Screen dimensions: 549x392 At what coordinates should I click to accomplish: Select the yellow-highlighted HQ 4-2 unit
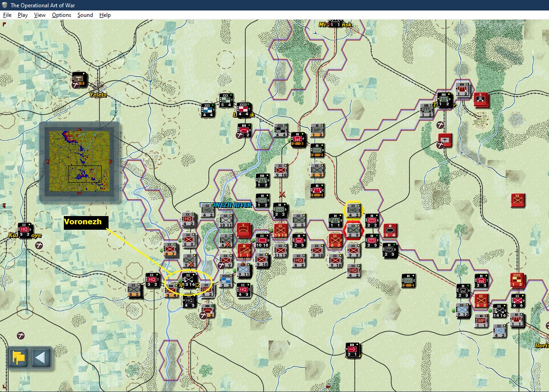coord(353,210)
